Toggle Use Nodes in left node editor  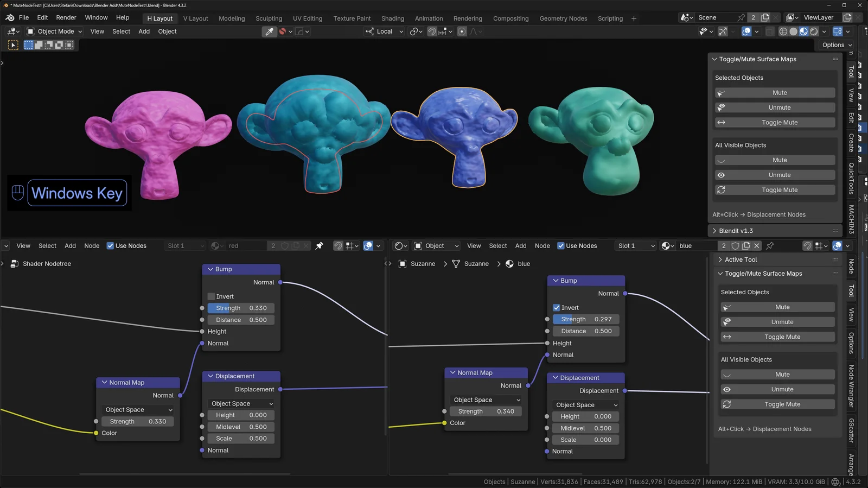pyautogui.click(x=110, y=246)
